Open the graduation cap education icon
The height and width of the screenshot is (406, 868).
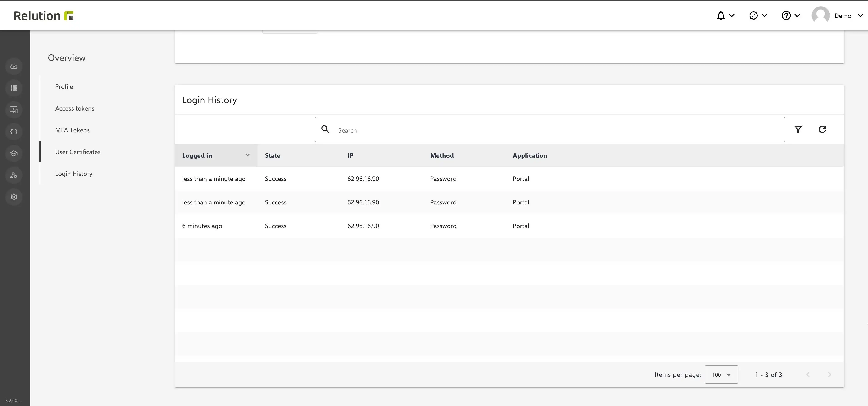tap(14, 153)
